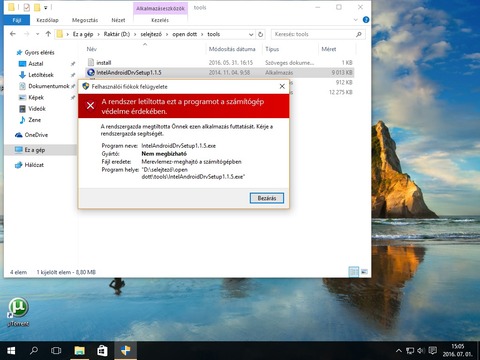Click 'selejtező' breadcrumb in address bar
The image size is (480, 360).
151,34
